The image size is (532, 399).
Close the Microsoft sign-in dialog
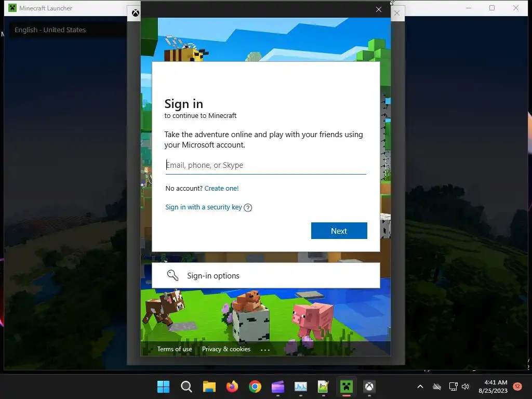[x=379, y=9]
